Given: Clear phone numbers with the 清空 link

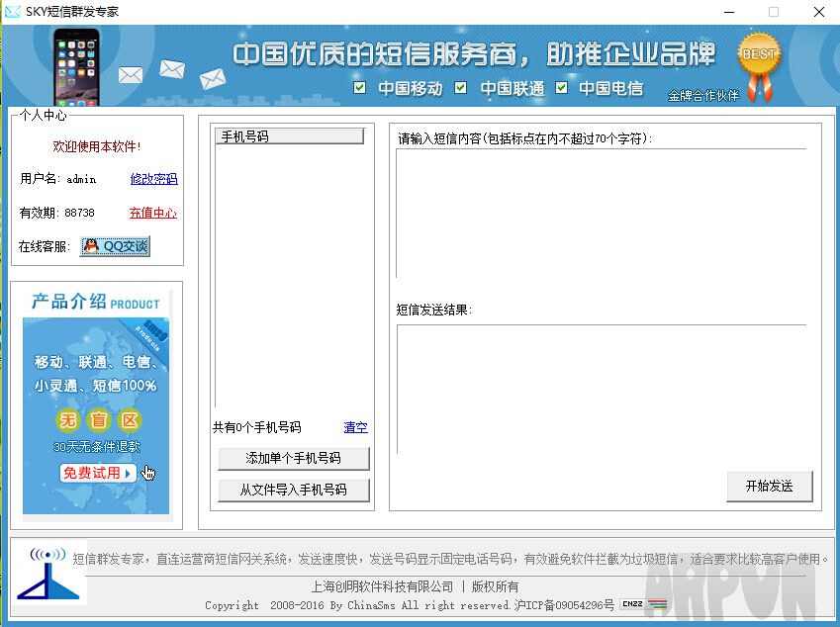Looking at the screenshot, I should click(x=355, y=427).
